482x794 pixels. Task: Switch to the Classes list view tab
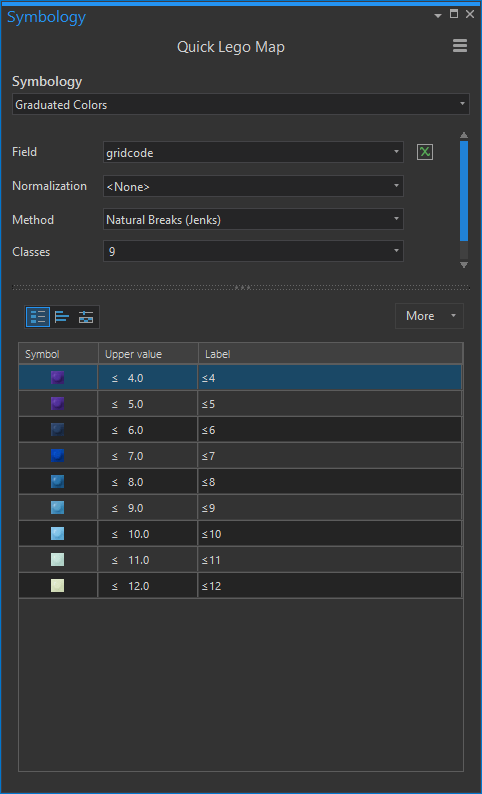coord(38,317)
